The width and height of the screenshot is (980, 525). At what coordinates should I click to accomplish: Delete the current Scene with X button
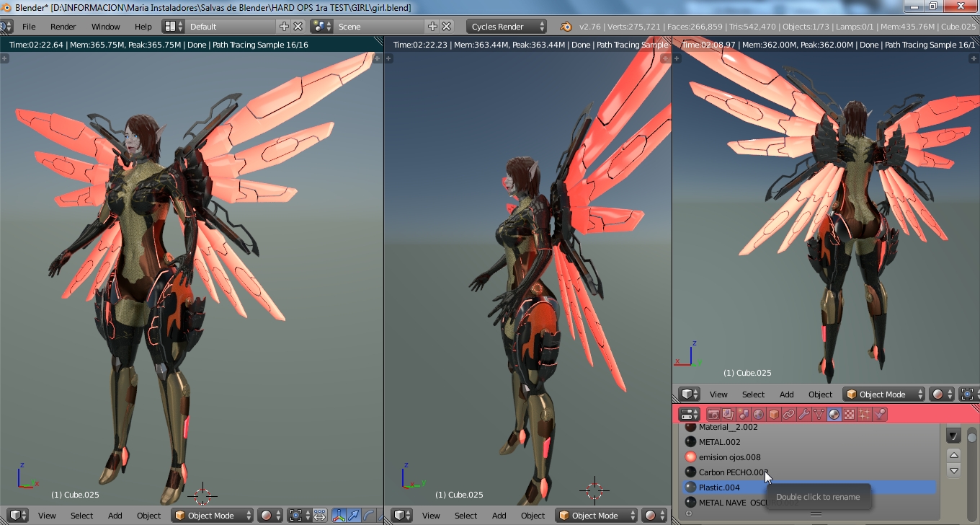tap(447, 26)
